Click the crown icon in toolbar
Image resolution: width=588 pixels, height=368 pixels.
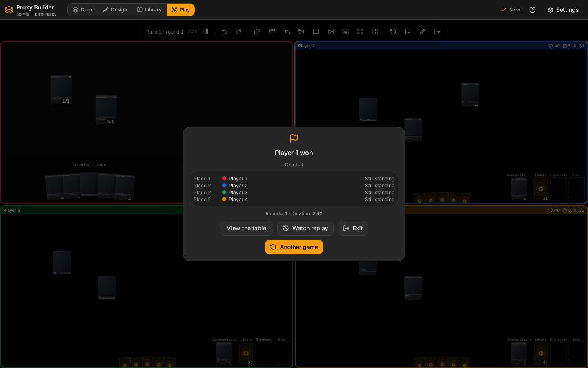pos(272,31)
